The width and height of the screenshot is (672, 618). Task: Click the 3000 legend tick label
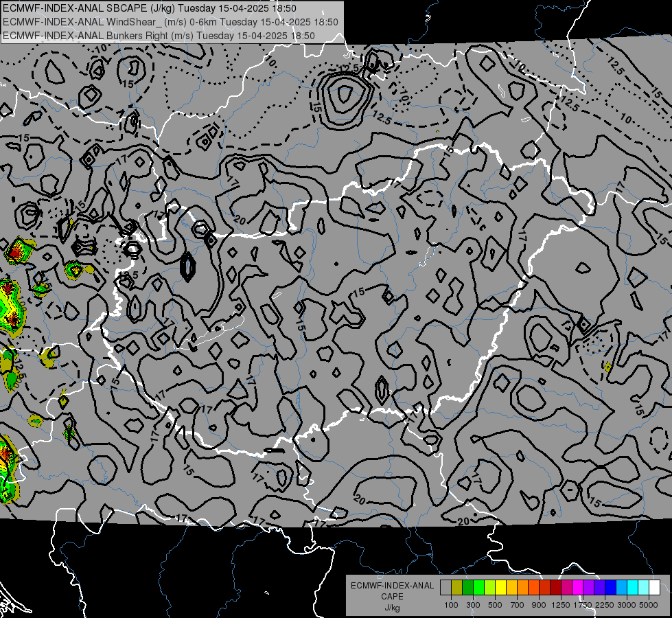[x=627, y=605]
